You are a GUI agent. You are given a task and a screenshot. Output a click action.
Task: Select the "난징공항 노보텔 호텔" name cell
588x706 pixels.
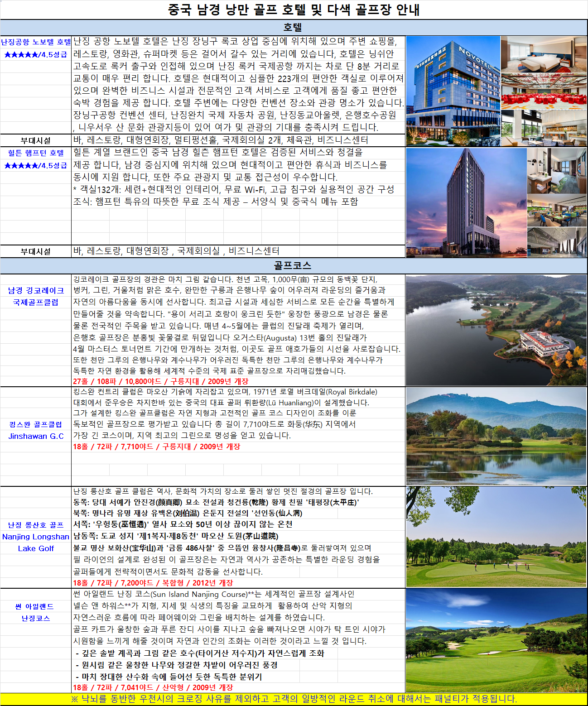[36, 42]
